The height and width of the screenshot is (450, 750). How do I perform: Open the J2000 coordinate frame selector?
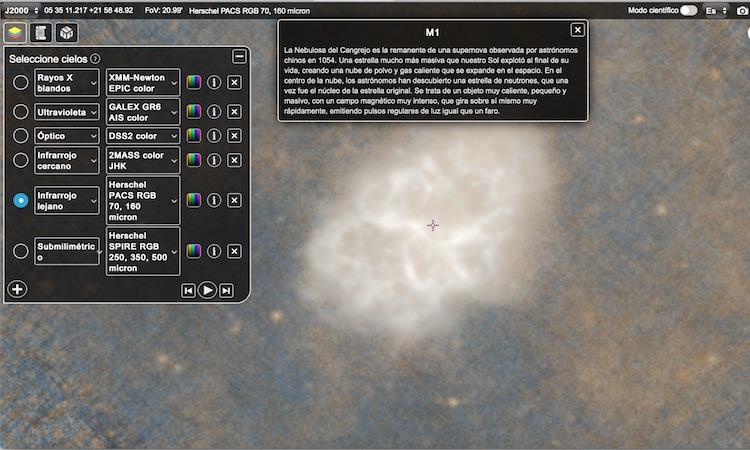pyautogui.click(x=21, y=11)
